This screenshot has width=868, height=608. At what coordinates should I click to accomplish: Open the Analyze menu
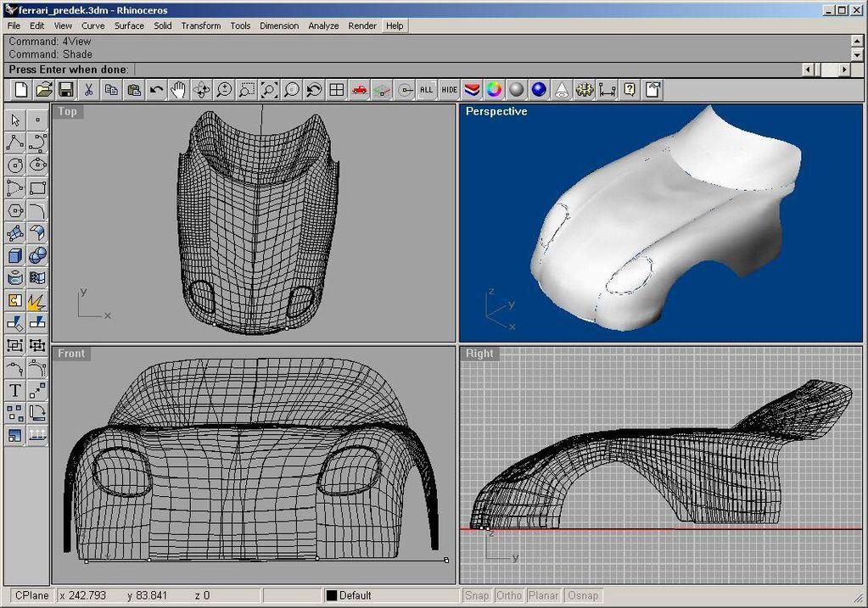tap(323, 25)
